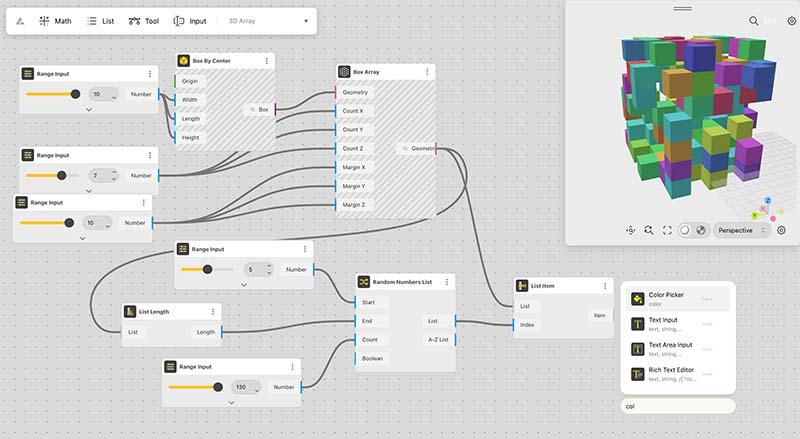Open List Item node three-dot menu
This screenshot has height=439, width=800.
pos(605,286)
